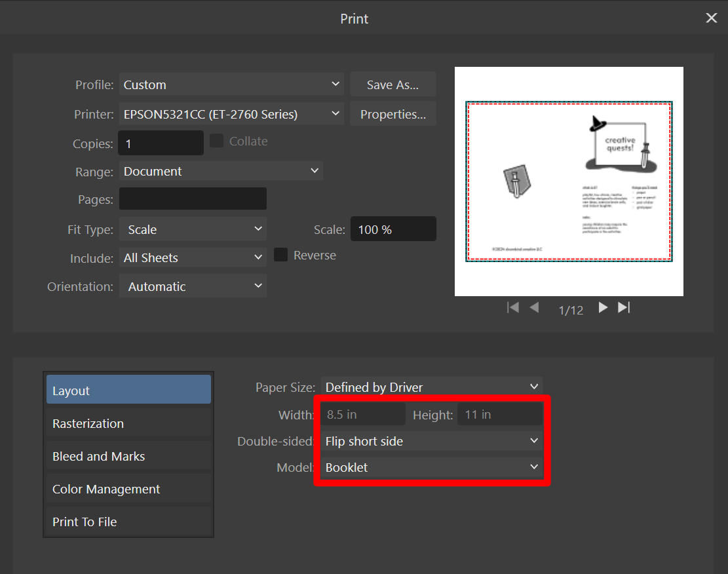The width and height of the screenshot is (728, 574).
Task: Open the Bleed and Marks section
Action: [128, 456]
